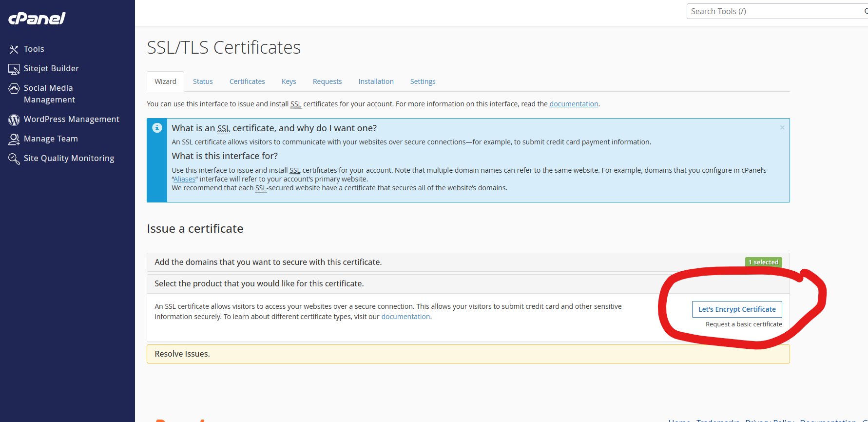Click the WordPress logo icon
The width and height of the screenshot is (868, 422).
click(x=14, y=120)
